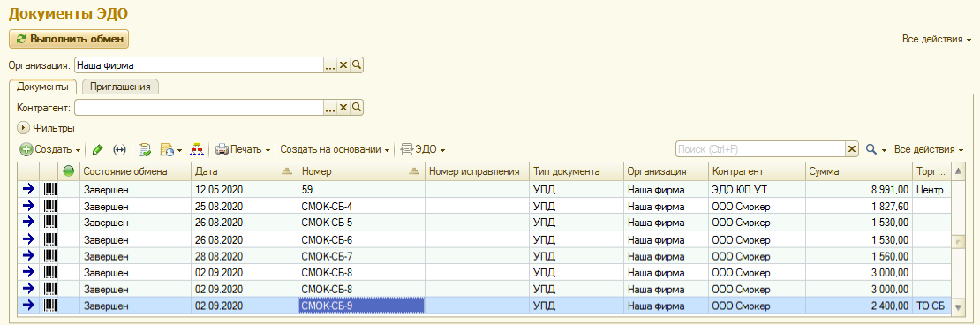The image size is (980, 325).
Task: Click the set period interval icon
Action: click(119, 150)
